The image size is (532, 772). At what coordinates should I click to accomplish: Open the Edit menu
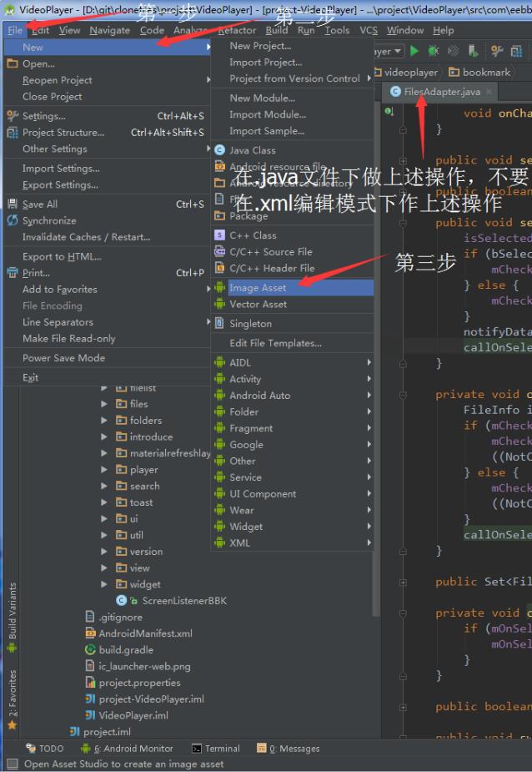point(40,30)
